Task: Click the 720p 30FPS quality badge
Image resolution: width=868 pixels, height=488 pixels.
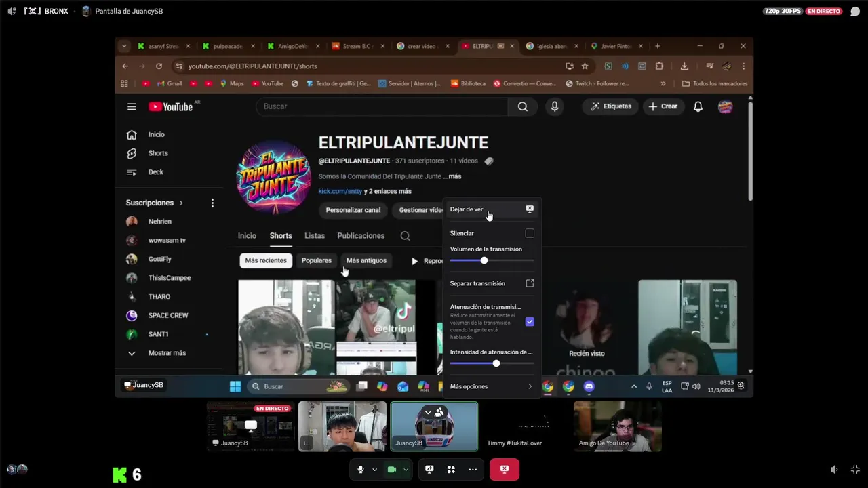Action: pyautogui.click(x=783, y=12)
